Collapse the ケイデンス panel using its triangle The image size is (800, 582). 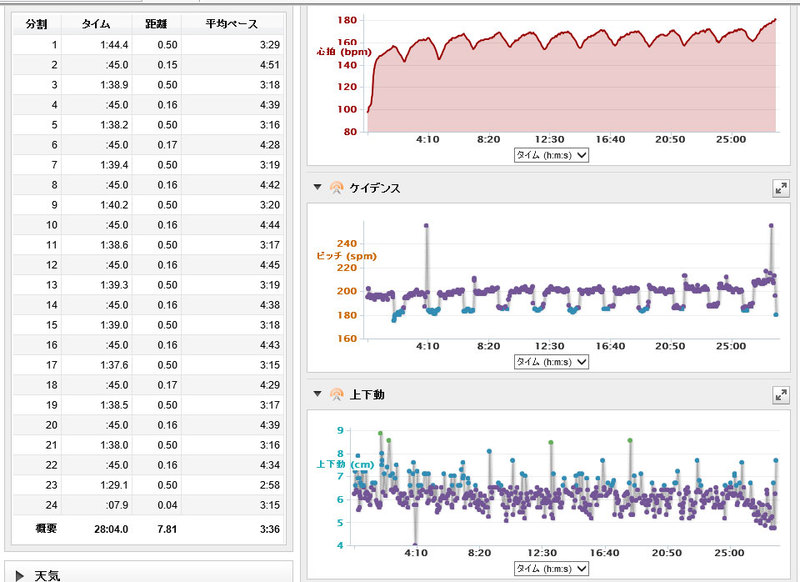point(318,188)
